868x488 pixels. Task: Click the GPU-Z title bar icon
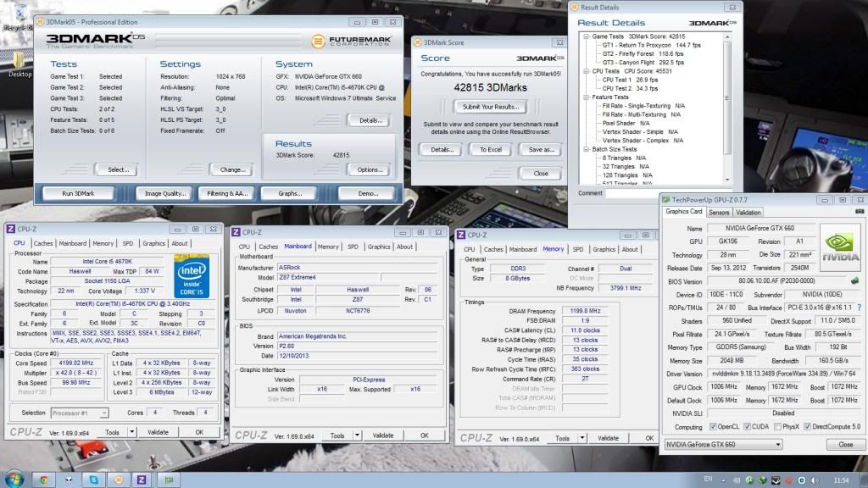click(x=666, y=200)
